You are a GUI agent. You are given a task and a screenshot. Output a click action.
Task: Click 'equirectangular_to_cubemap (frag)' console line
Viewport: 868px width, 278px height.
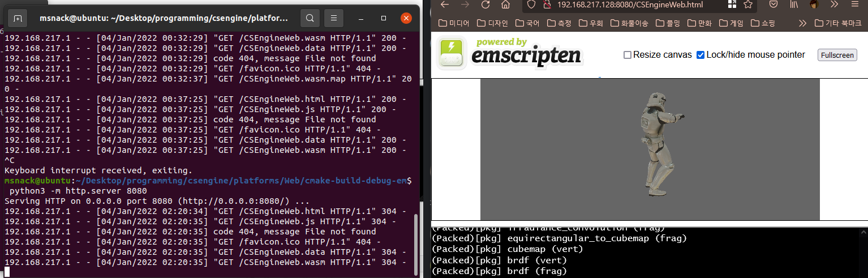(559, 238)
